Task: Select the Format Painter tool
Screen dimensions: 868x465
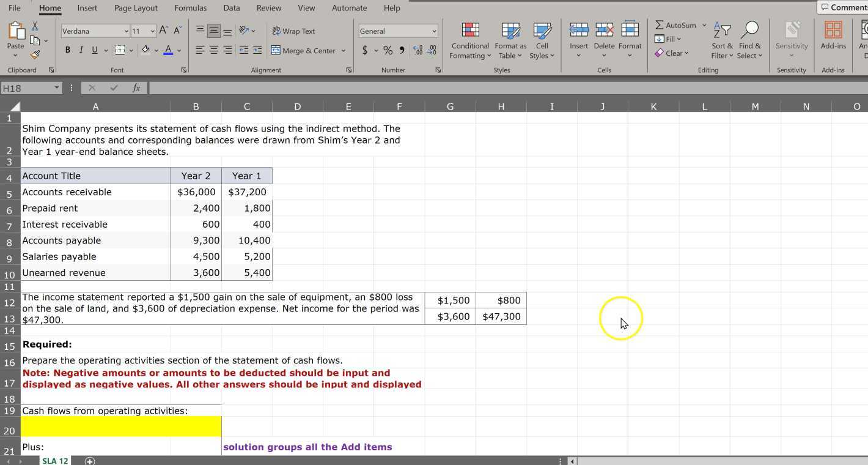Action: (35, 54)
